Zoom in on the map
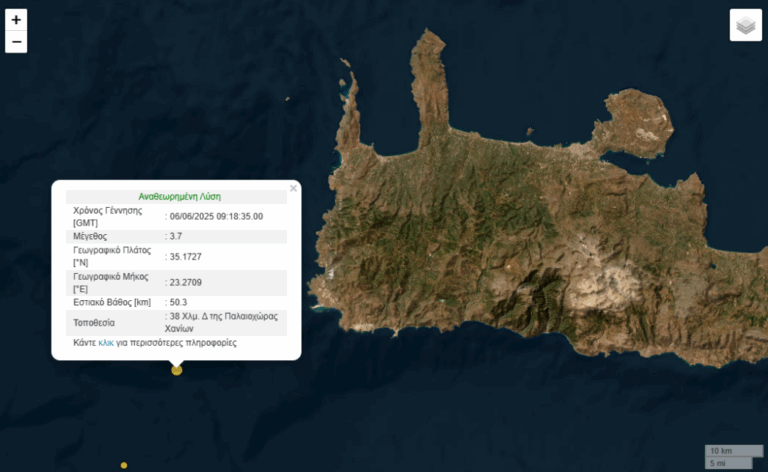 point(16,19)
